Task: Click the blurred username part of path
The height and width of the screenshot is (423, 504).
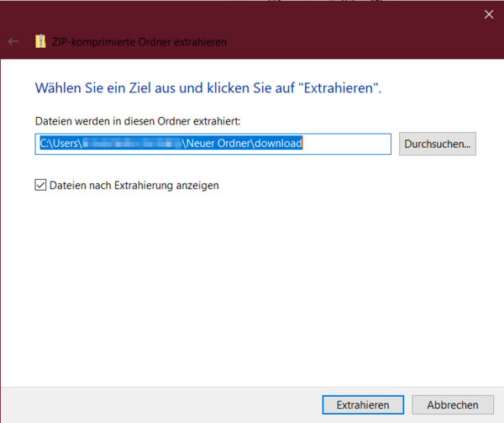Action: click(x=130, y=144)
